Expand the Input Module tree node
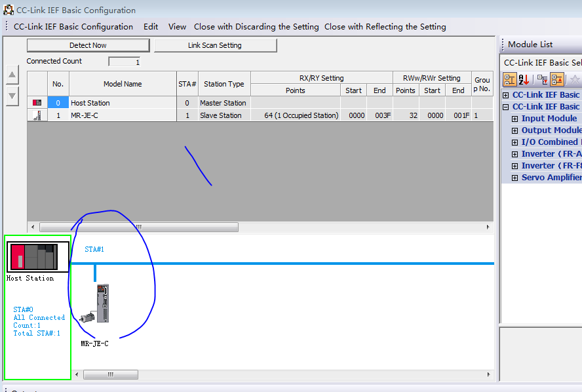The height and width of the screenshot is (392, 582). (x=514, y=119)
